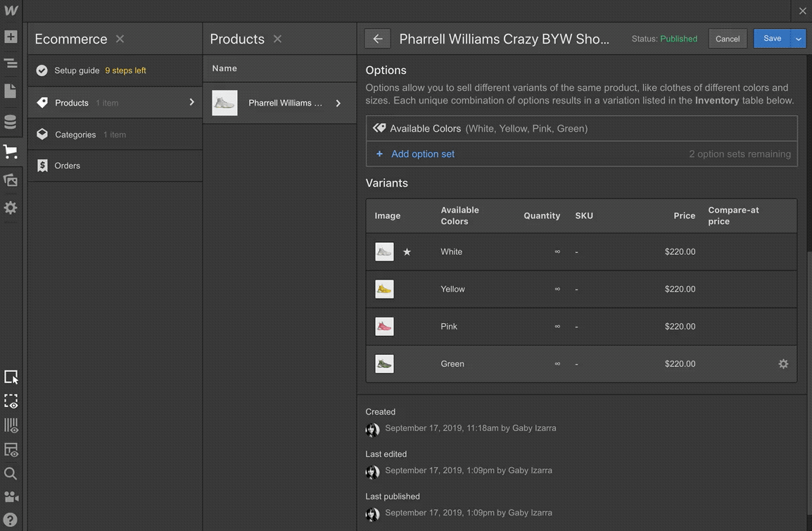Click the White variant $220.00 price
Image resolution: width=812 pixels, height=531 pixels.
680,251
